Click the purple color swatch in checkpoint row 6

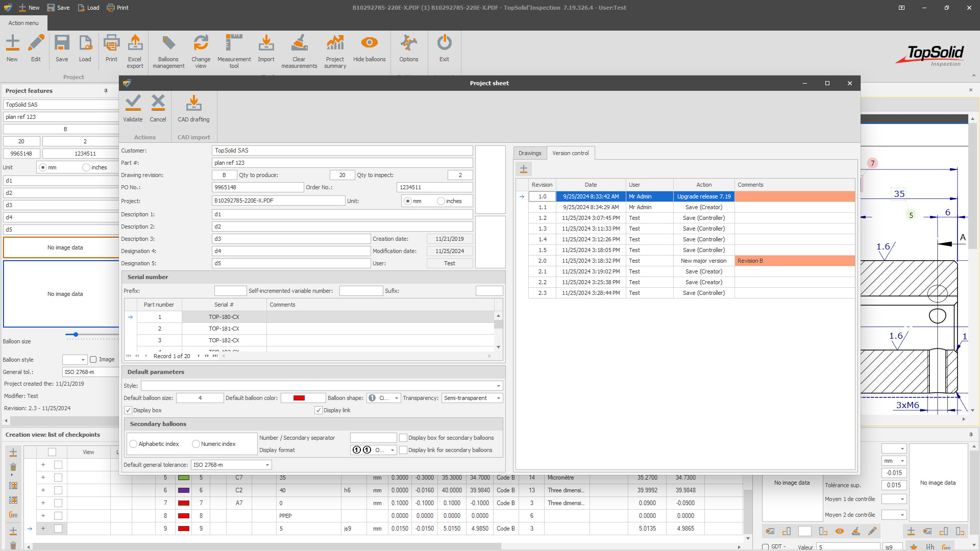point(184,490)
